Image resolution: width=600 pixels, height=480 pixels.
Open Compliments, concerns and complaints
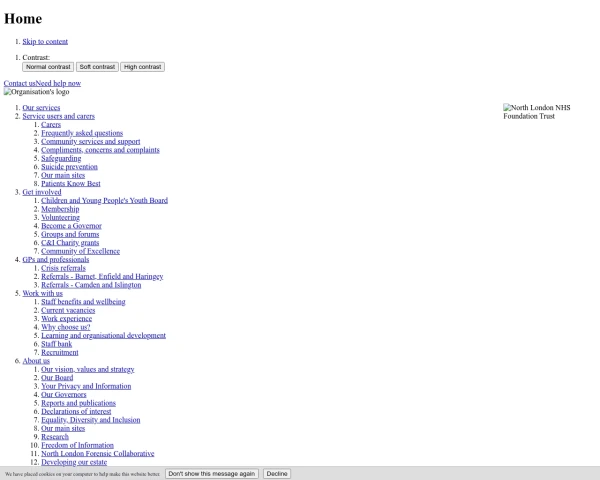click(x=100, y=150)
